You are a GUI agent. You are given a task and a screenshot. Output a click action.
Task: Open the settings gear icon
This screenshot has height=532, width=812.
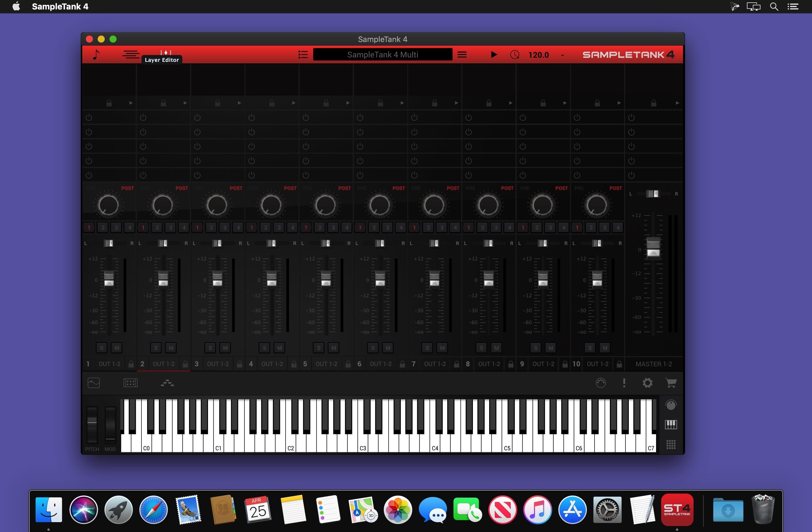click(647, 383)
